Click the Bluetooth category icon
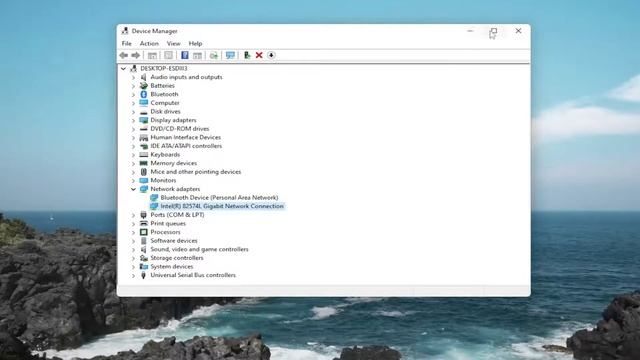This screenshot has height=360, width=640. click(x=144, y=94)
